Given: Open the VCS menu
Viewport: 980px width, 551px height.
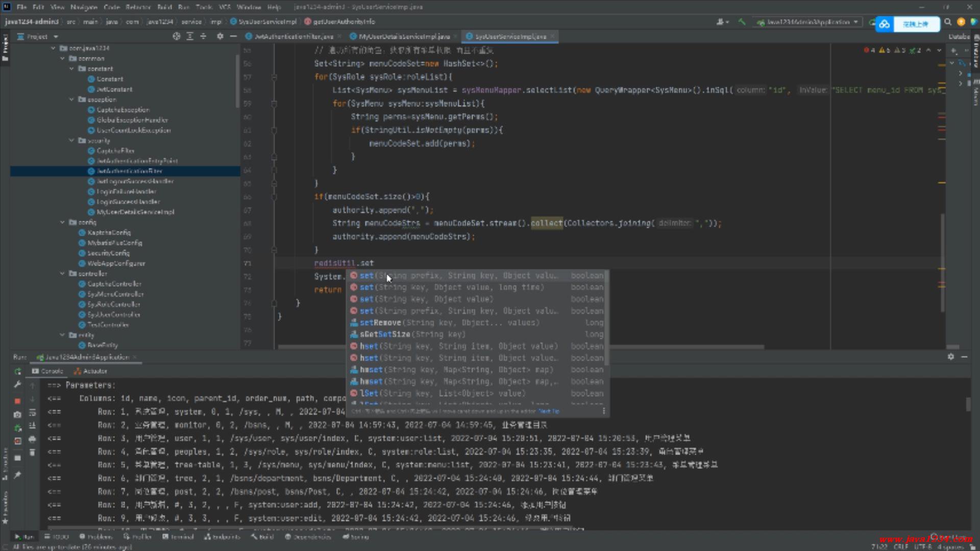Looking at the screenshot, I should point(225,7).
